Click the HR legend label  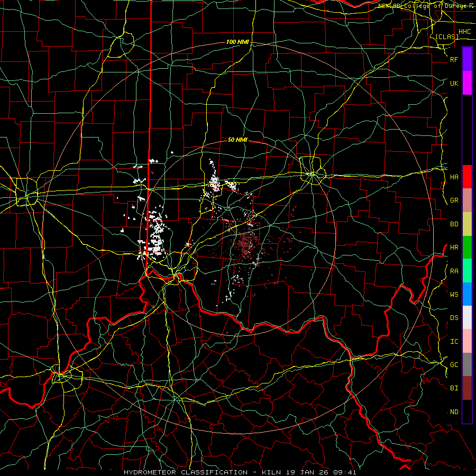[x=454, y=248]
